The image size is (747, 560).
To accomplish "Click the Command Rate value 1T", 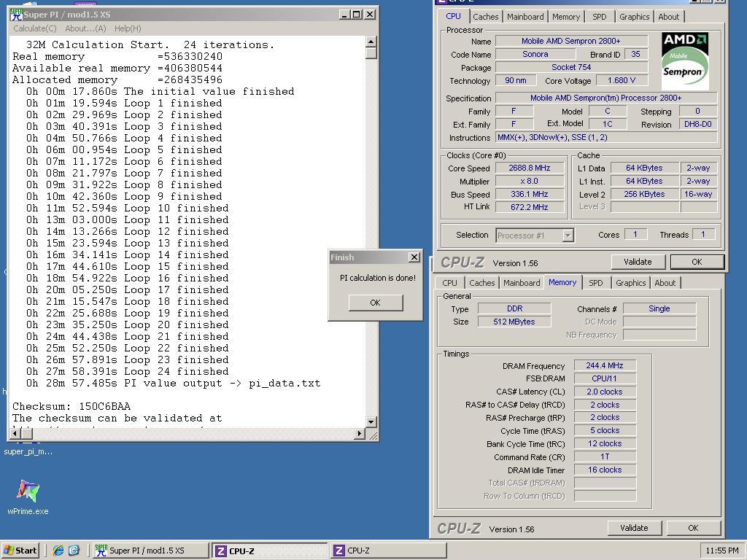I will (605, 456).
